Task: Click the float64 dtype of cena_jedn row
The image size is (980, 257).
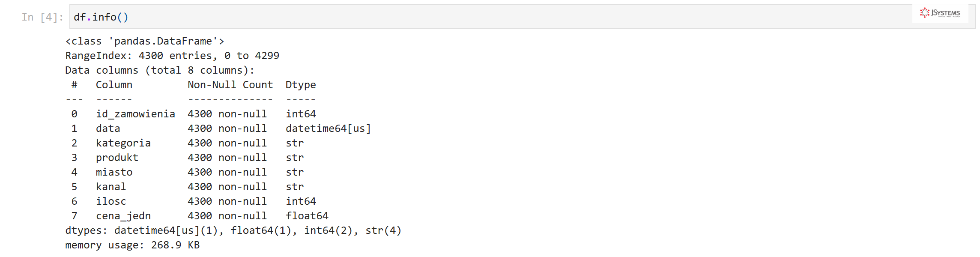Action: (x=307, y=216)
